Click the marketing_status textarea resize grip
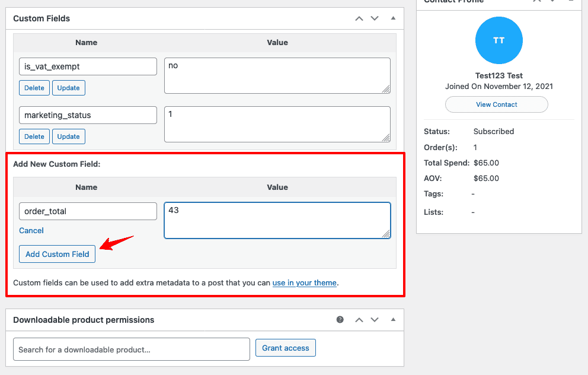This screenshot has width=588, height=375. (x=386, y=138)
